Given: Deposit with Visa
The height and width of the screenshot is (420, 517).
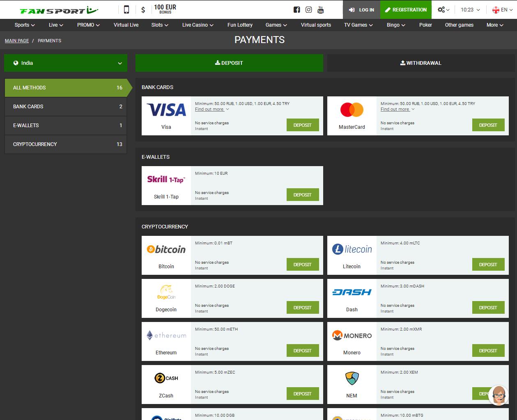Looking at the screenshot, I should (x=303, y=125).
